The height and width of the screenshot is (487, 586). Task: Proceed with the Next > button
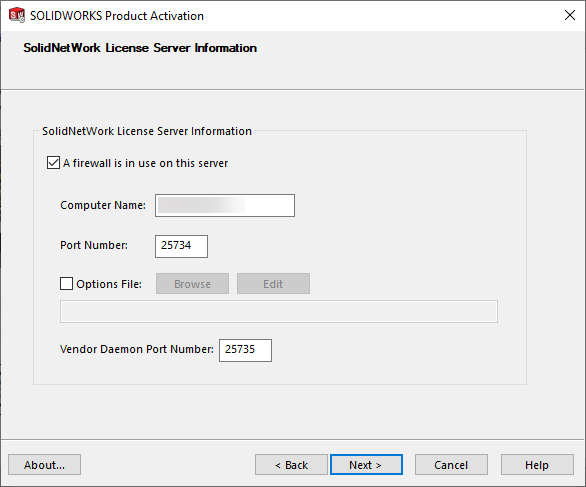point(366,465)
